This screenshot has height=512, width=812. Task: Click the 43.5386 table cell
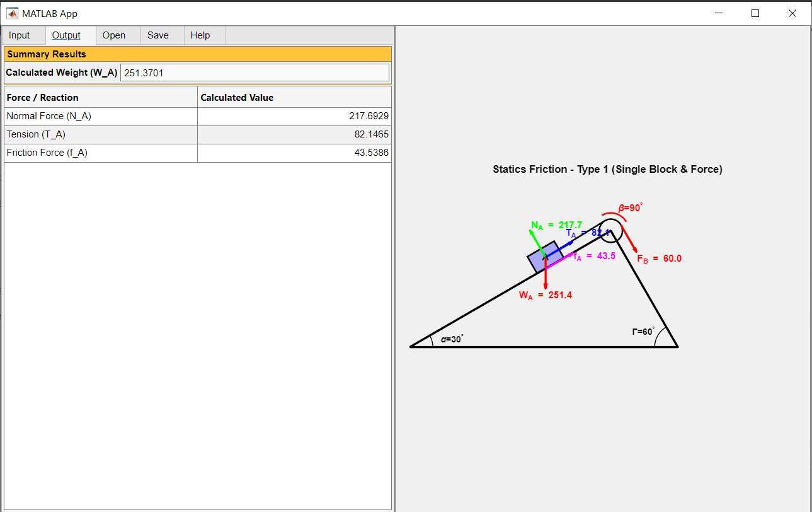[294, 153]
